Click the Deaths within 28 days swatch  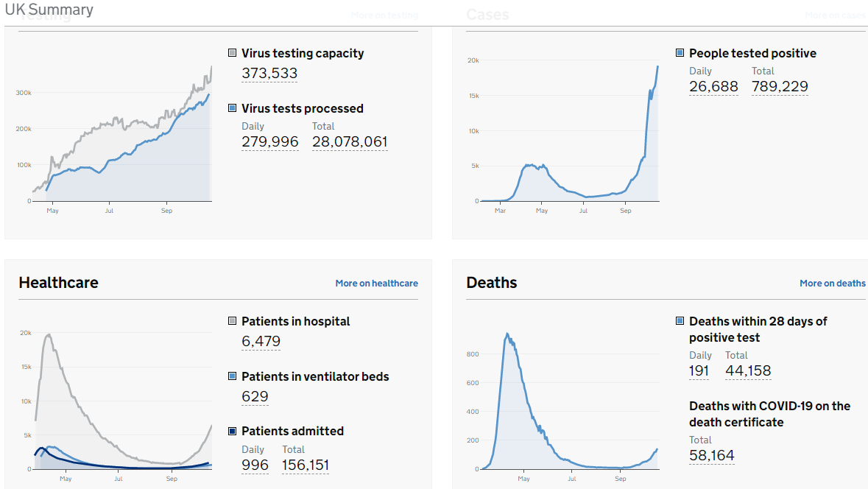point(680,321)
